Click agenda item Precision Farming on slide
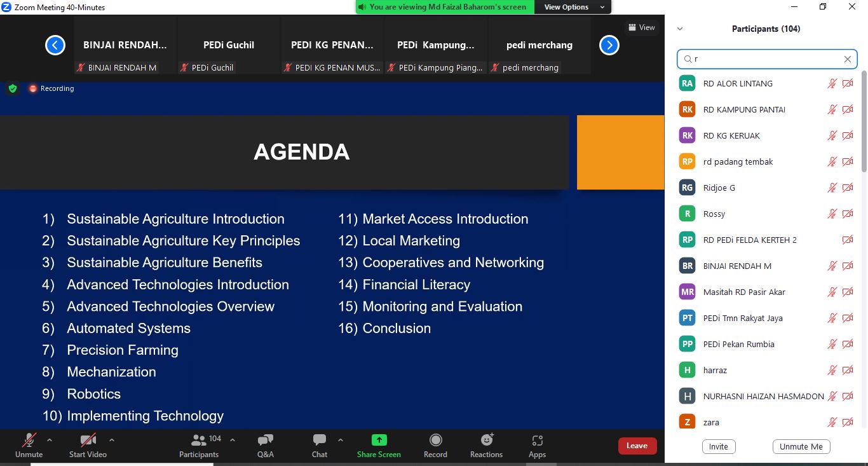 point(123,350)
